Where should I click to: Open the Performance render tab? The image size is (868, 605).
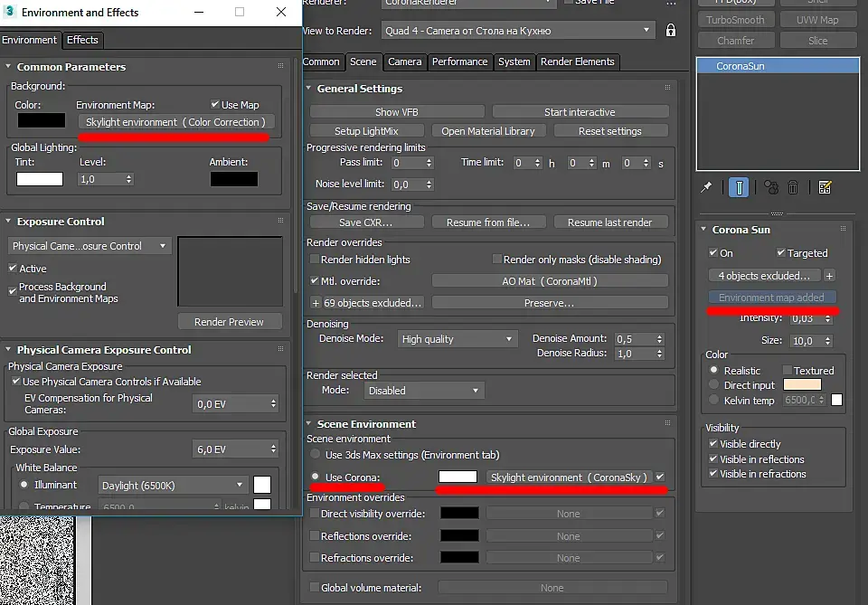coord(459,61)
